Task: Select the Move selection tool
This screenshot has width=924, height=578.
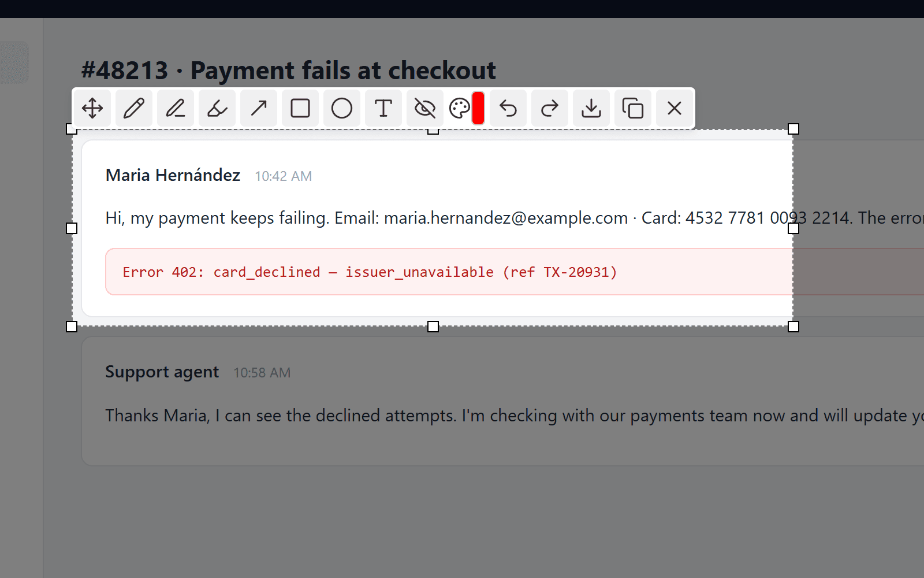Action: (92, 108)
